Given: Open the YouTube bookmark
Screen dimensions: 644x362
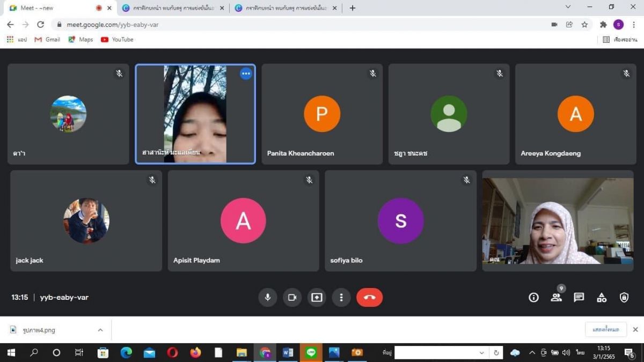Looking at the screenshot, I should 117,40.
